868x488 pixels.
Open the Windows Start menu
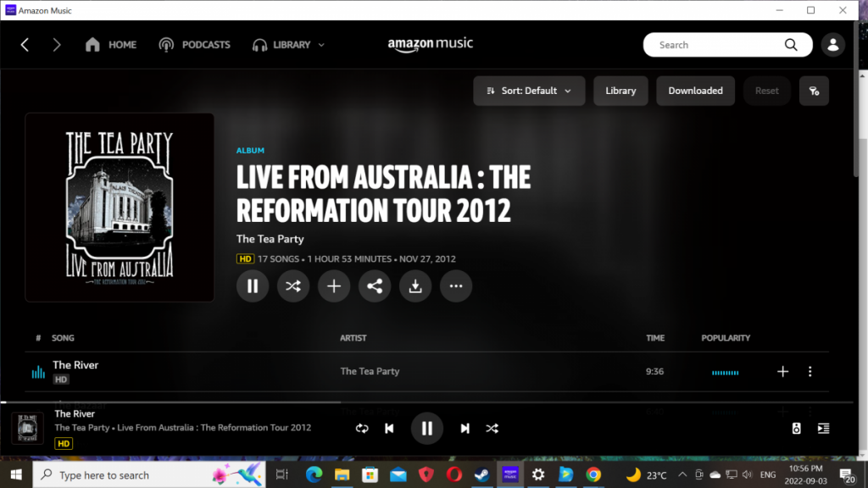tap(16, 474)
